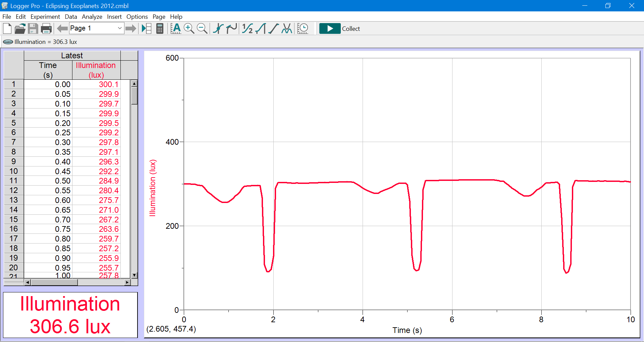Go to next page arrow
Image resolution: width=644 pixels, height=342 pixels.
point(130,29)
